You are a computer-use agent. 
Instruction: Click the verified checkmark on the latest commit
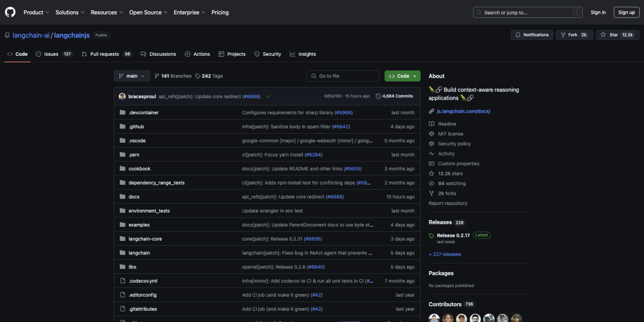(x=268, y=96)
